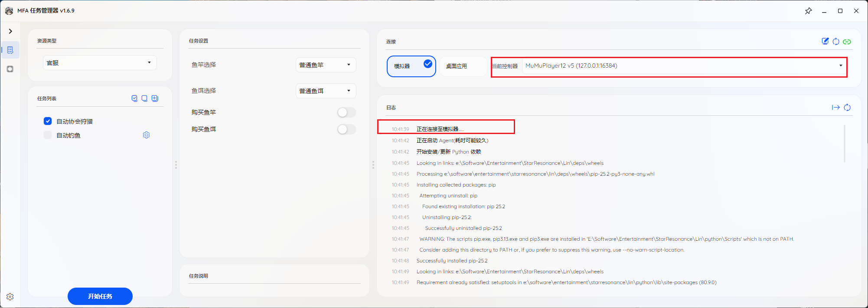Click the 开始任务 button
The image size is (868, 308).
tap(100, 296)
